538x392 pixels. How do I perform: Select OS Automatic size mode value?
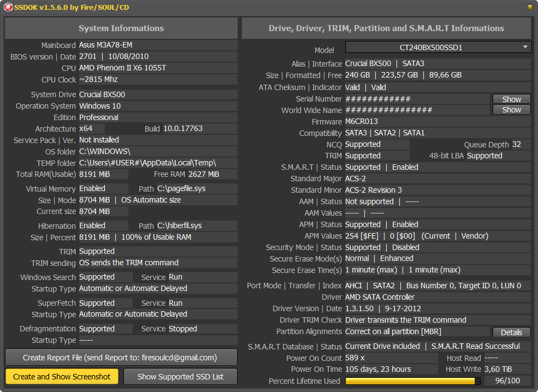pos(151,200)
